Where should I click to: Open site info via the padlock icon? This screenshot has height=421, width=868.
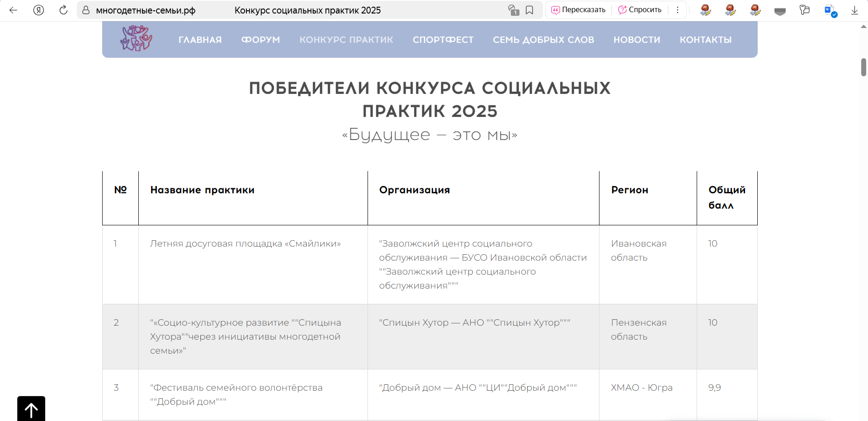pos(86,10)
